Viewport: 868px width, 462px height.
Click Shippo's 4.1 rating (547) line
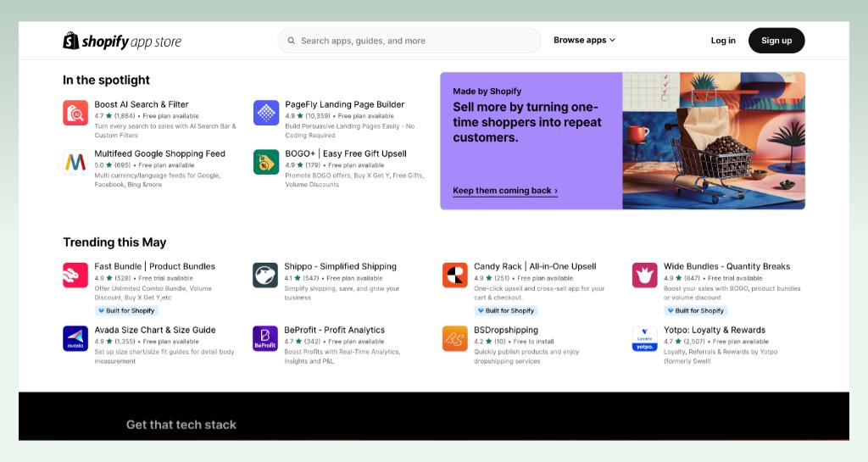coord(333,278)
